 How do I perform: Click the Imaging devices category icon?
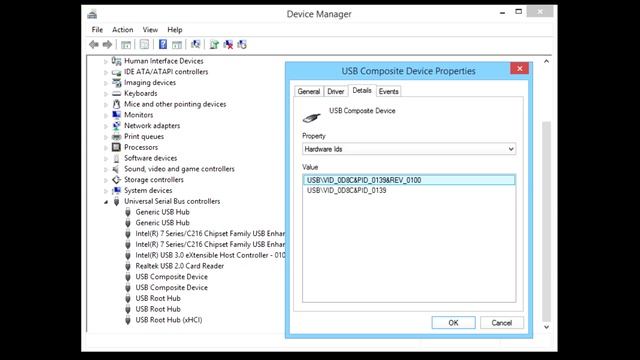pyautogui.click(x=116, y=82)
